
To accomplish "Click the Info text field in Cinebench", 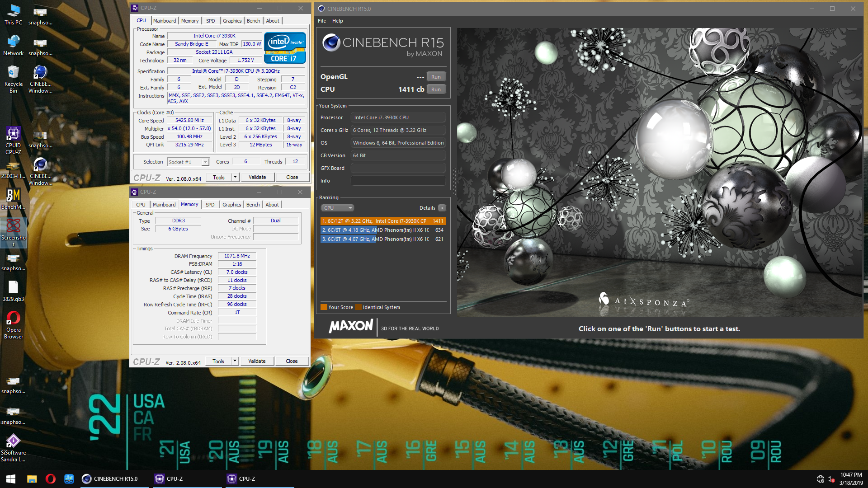I will [x=398, y=181].
